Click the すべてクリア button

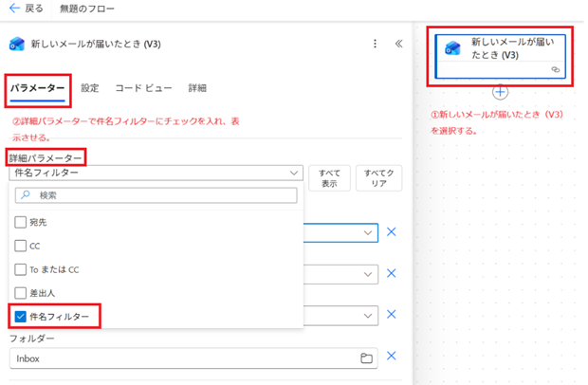(x=378, y=178)
